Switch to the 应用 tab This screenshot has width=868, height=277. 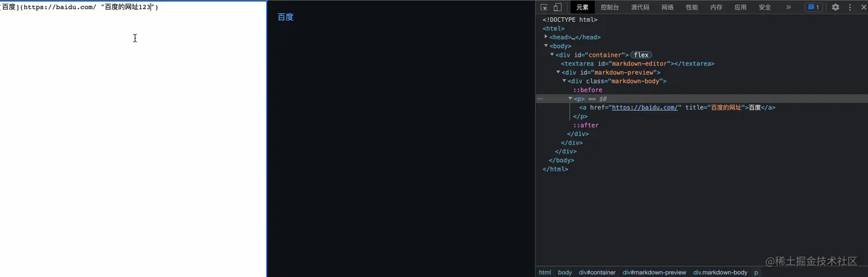coord(741,7)
